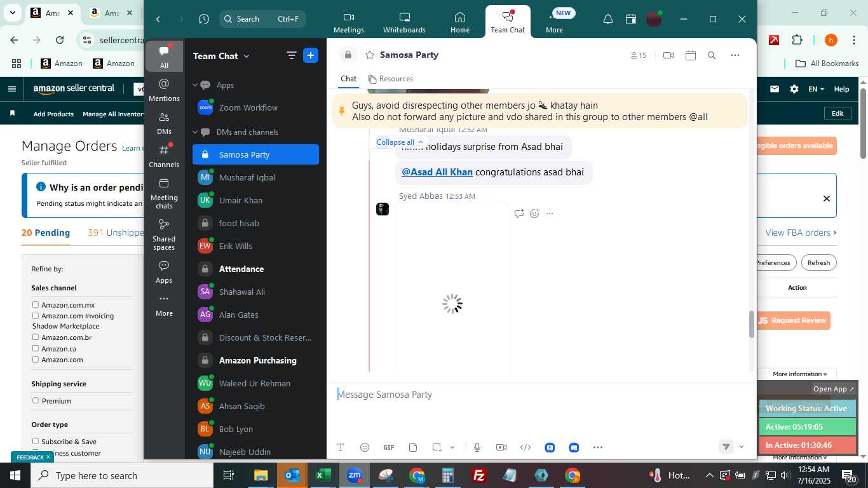Screen dimensions: 868x488
Task: Start a video meeting in Samosa Party
Action: [x=668, y=55]
